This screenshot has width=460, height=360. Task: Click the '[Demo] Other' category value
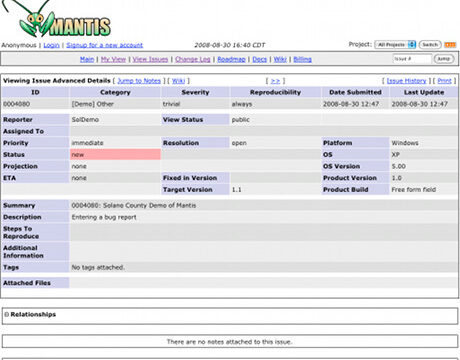point(93,104)
